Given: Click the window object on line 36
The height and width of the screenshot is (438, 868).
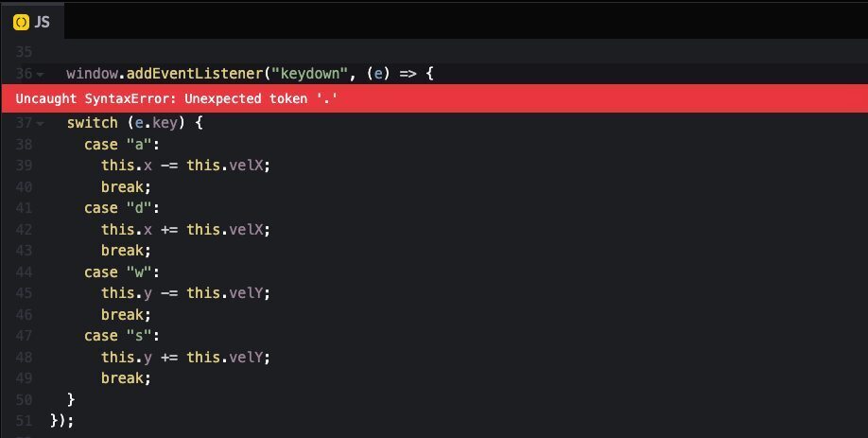Looking at the screenshot, I should (92, 73).
